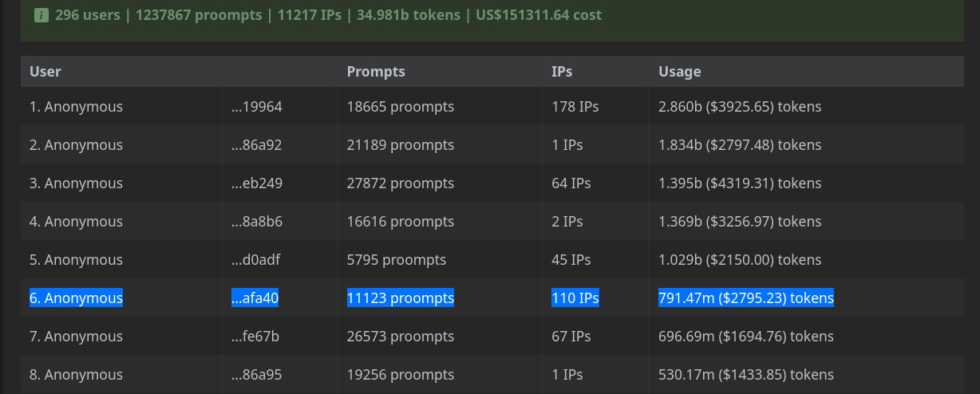
Task: Click token suffix ...19964
Action: [257, 107]
